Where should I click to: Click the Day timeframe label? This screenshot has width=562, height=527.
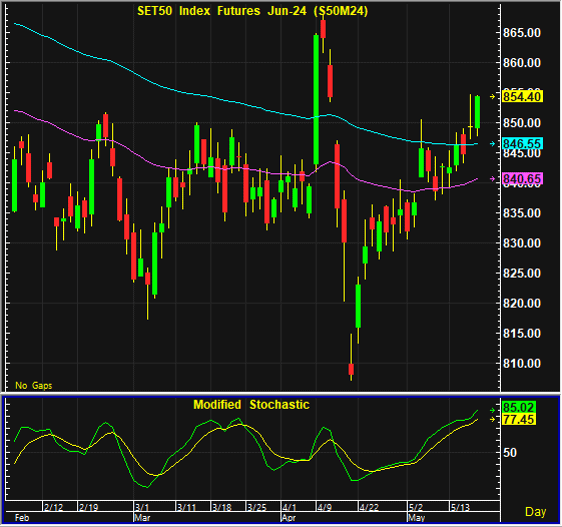coord(535,512)
